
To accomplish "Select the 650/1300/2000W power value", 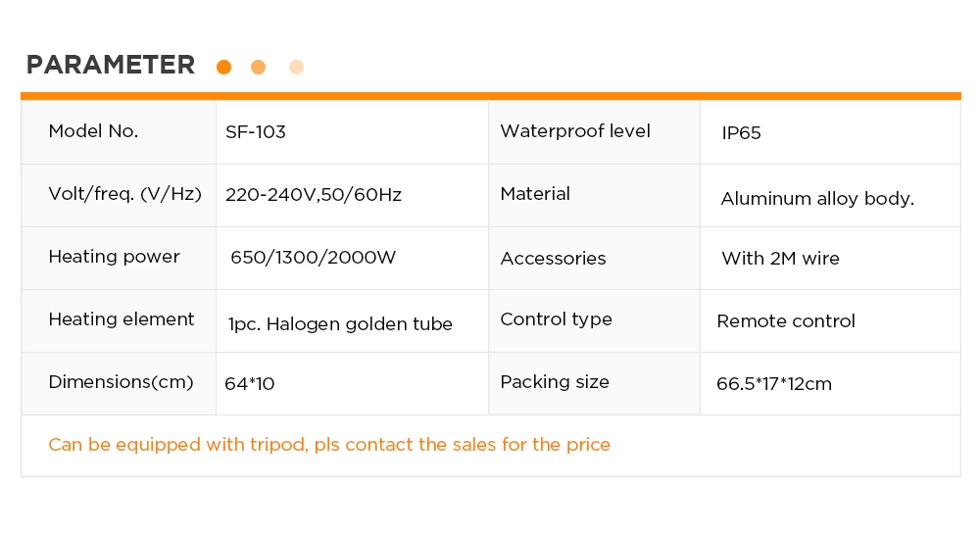I will (x=313, y=258).
